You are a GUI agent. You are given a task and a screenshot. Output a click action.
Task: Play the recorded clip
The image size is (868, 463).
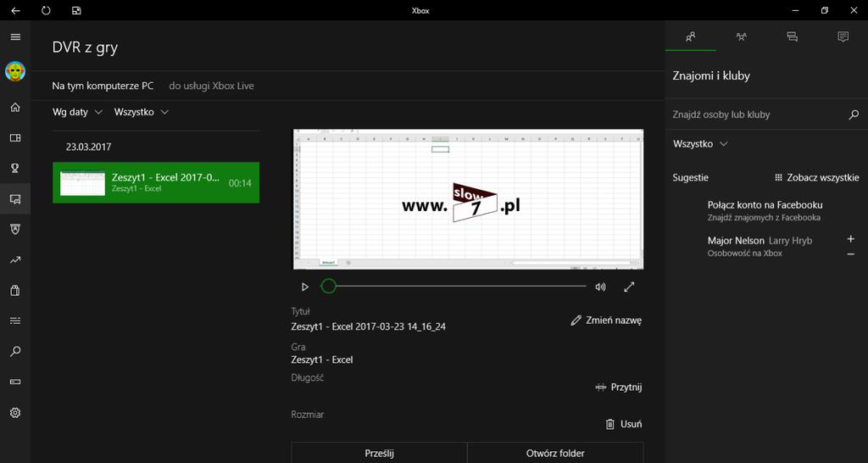pos(304,287)
